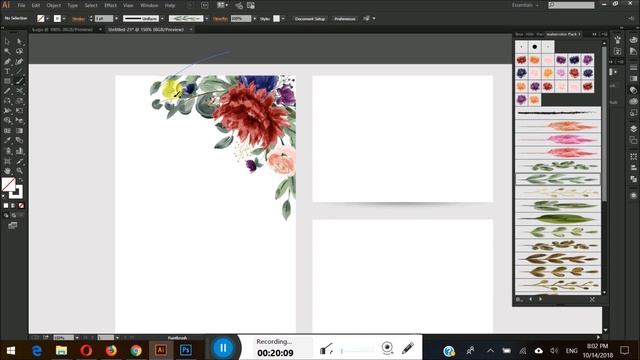Select the Gradient tool

(19, 131)
